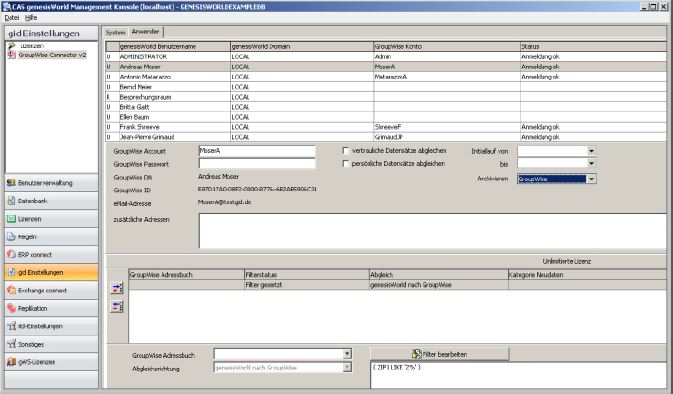673x394 pixels.
Task: Open the GroupWise Adressbuch dropdown
Action: [347, 354]
